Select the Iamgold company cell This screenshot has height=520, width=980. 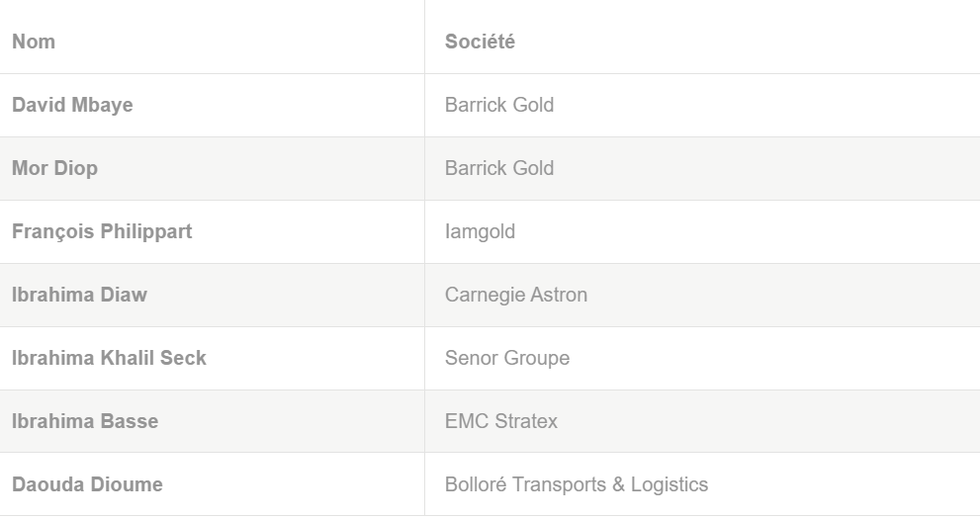tap(480, 231)
